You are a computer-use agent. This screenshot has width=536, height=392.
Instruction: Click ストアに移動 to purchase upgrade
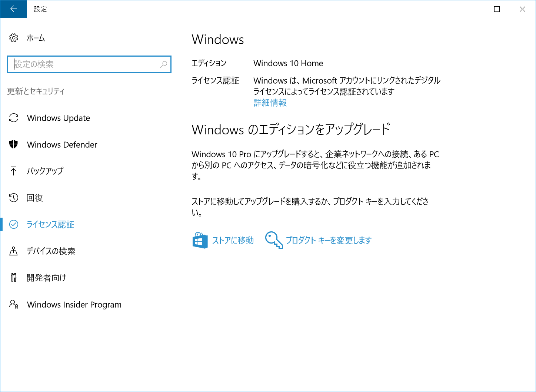(x=233, y=240)
